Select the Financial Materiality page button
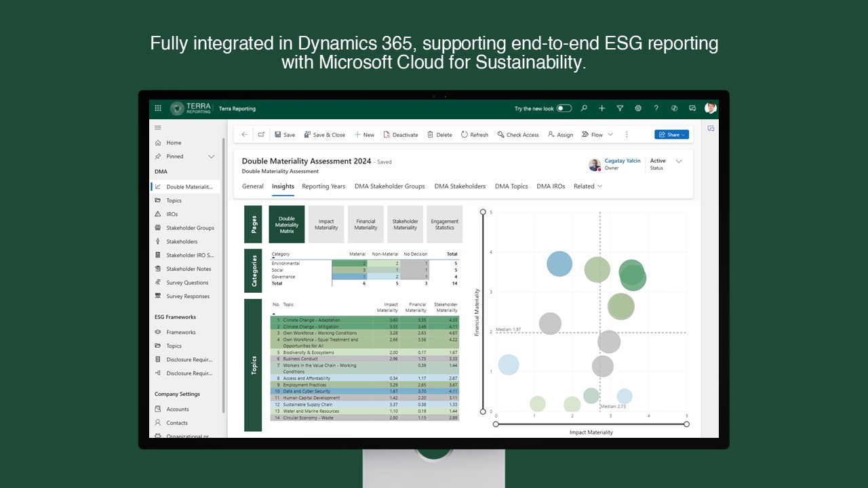The height and width of the screenshot is (488, 868). click(x=366, y=224)
